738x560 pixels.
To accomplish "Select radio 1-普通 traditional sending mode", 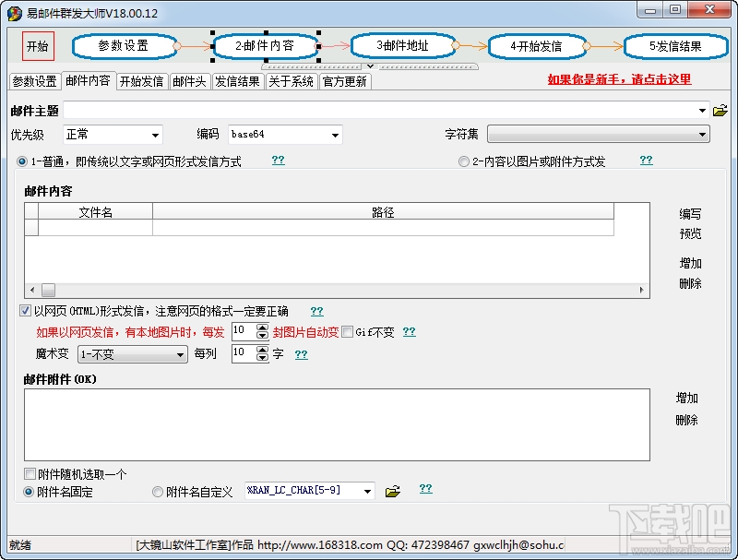I will click(x=22, y=161).
